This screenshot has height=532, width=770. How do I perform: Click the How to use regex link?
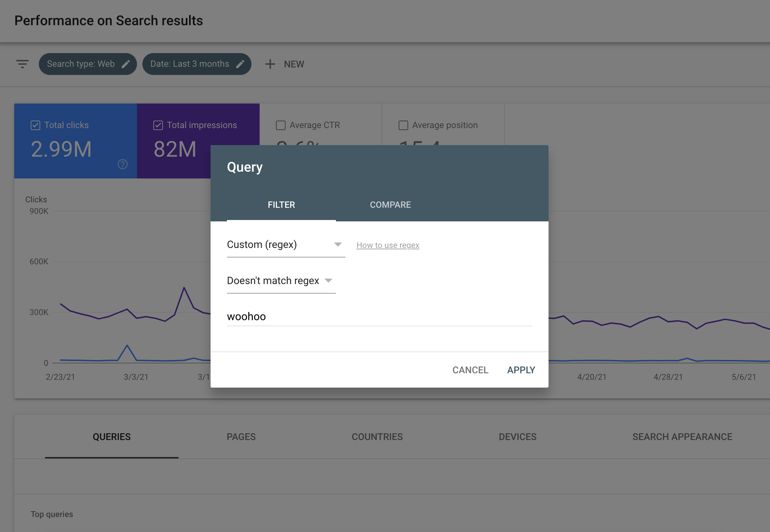(388, 245)
